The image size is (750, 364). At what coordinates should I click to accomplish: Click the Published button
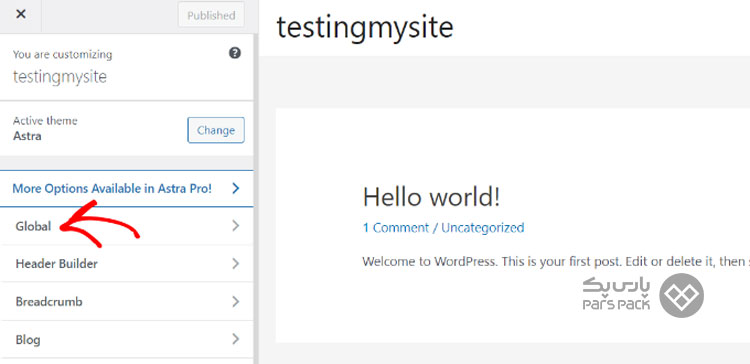[x=211, y=15]
